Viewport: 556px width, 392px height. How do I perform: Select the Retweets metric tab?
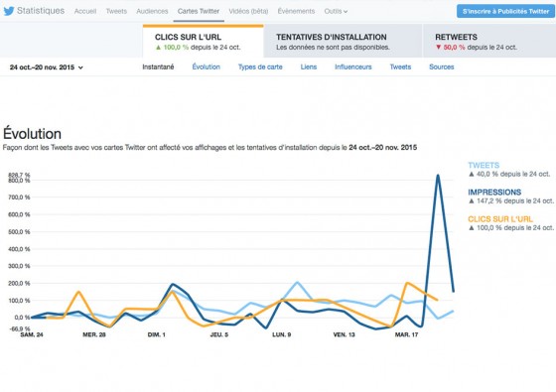point(489,42)
